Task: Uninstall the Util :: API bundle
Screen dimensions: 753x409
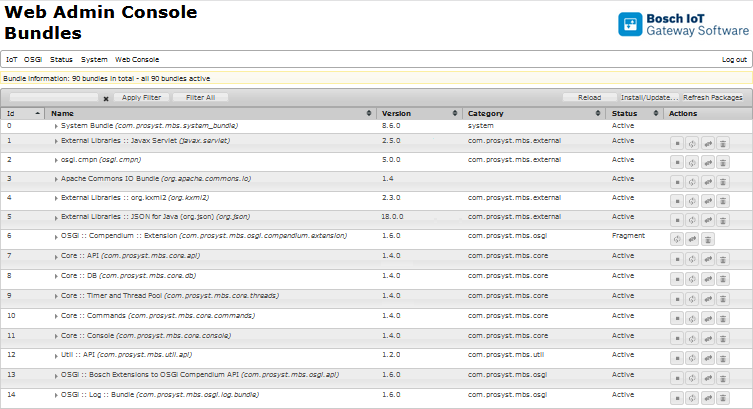Action: 723,357
